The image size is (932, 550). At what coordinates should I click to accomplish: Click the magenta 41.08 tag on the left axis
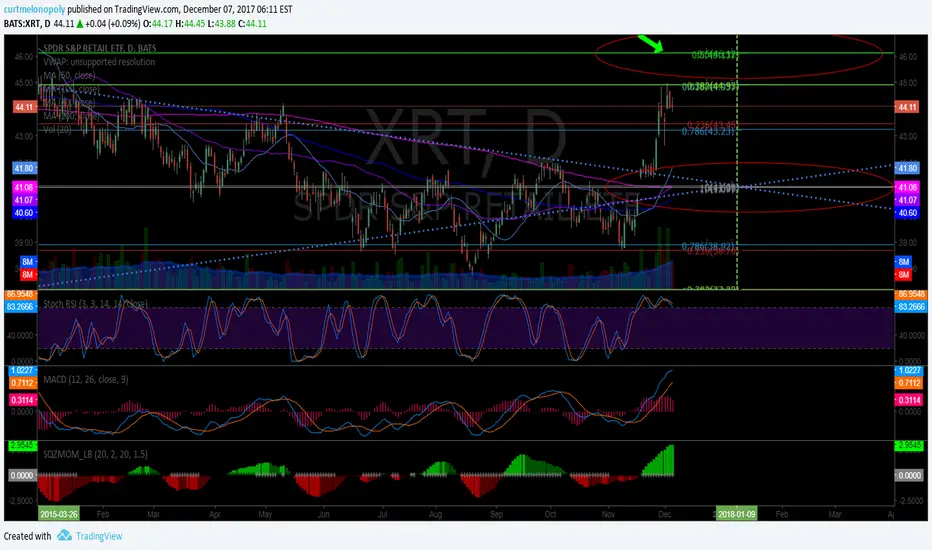click(24, 187)
